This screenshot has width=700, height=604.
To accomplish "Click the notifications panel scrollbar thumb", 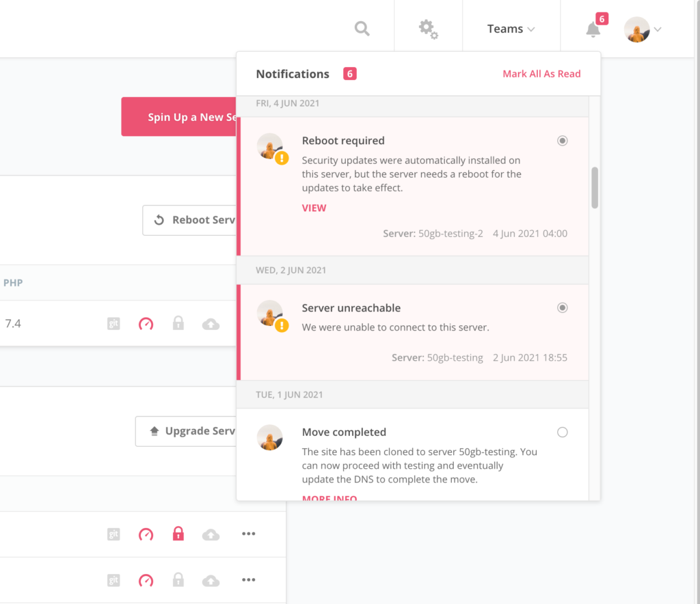I will coord(595,187).
